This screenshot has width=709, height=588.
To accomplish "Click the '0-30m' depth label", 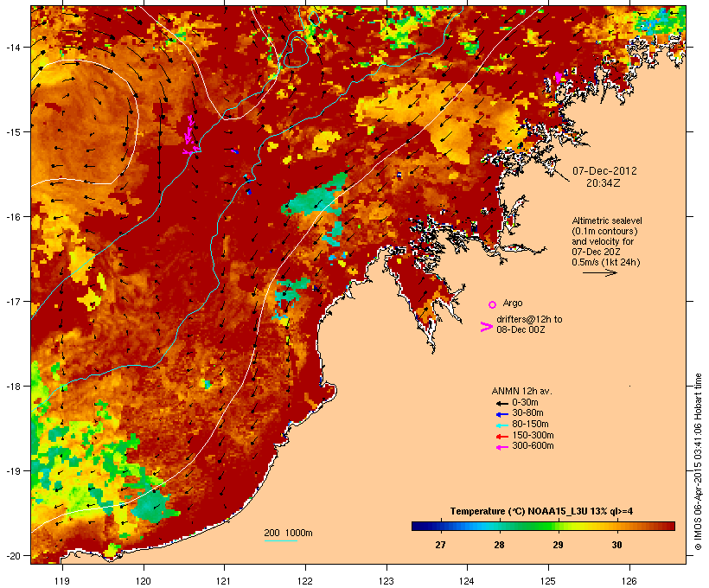I will pyautogui.click(x=525, y=403).
